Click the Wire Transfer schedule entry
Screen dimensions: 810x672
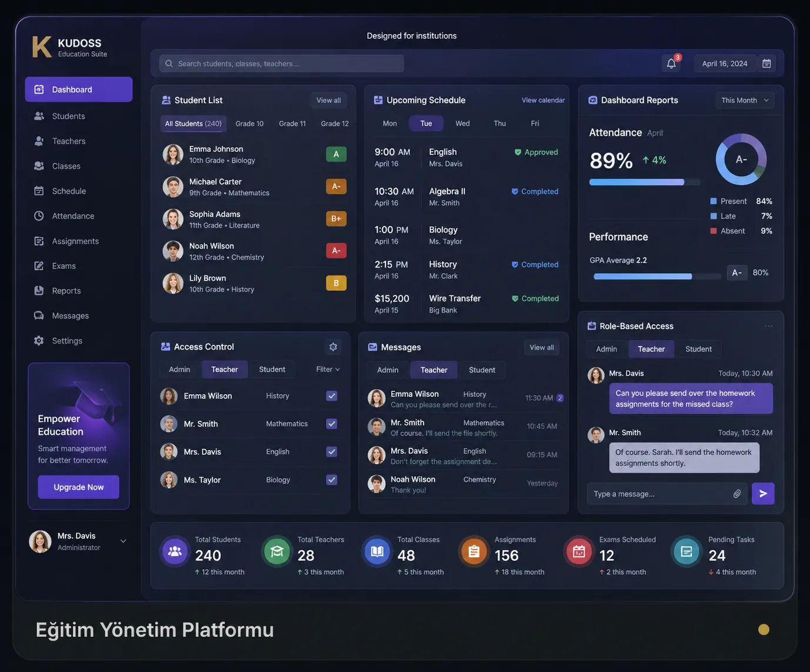466,304
